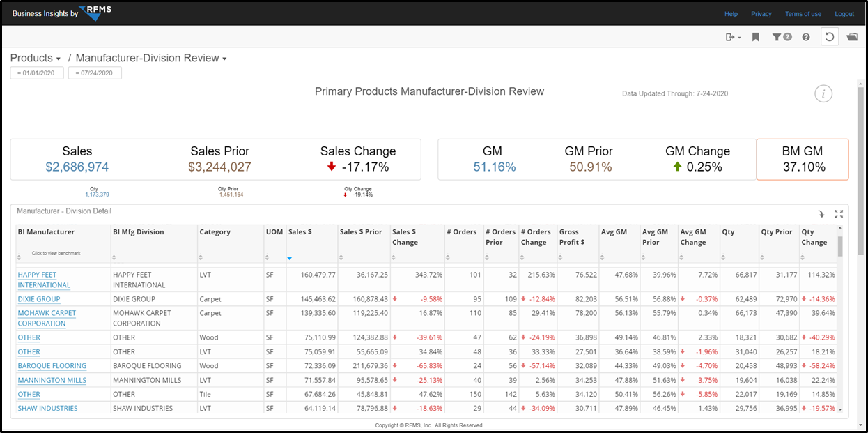868x433 pixels.
Task: Click the circled info icon
Action: pyautogui.click(x=823, y=93)
